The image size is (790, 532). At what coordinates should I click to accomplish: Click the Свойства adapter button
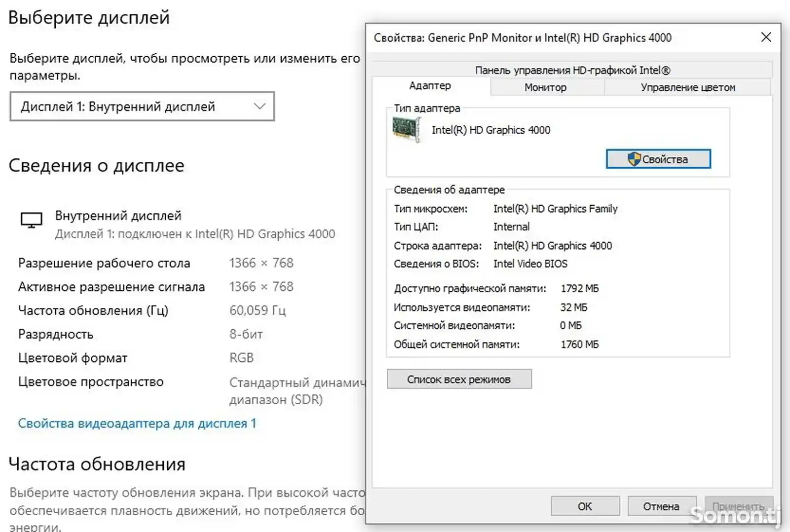pyautogui.click(x=658, y=159)
